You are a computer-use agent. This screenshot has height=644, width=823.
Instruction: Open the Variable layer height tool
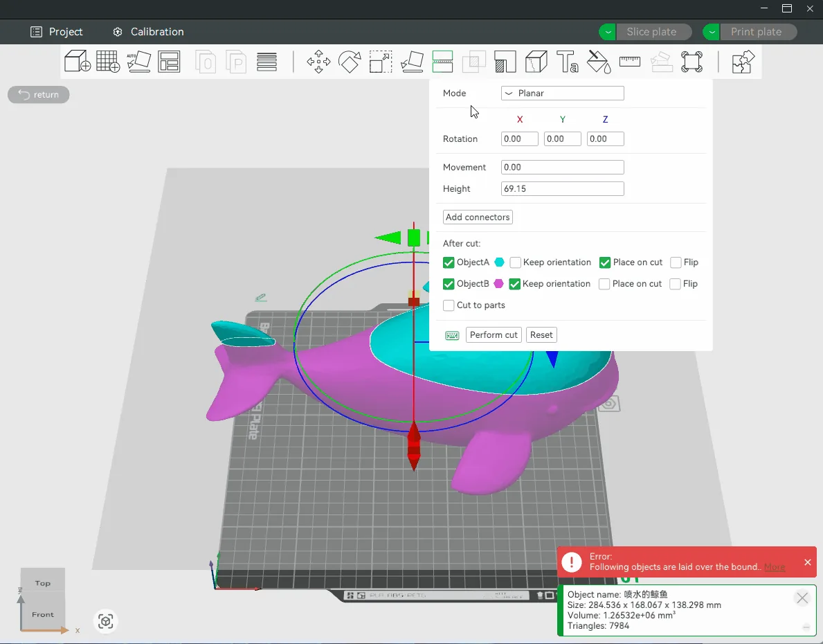point(266,62)
